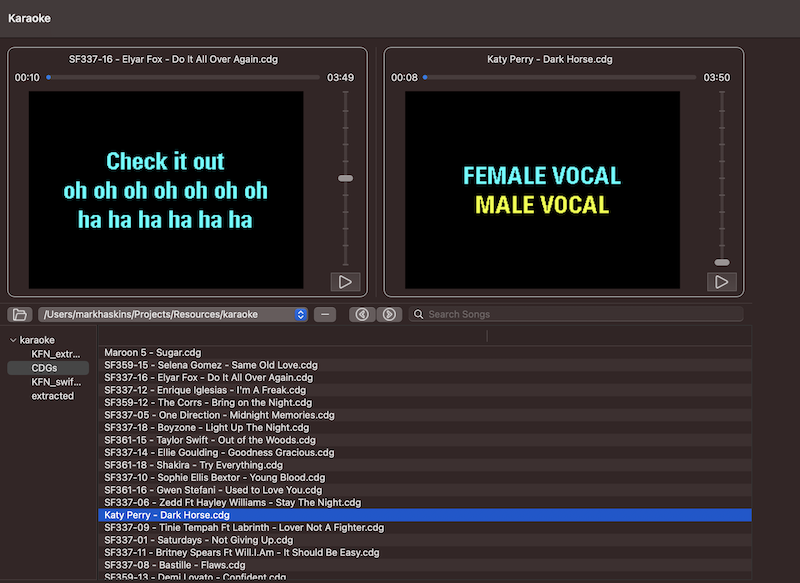Remove current folder with minus button
Viewport: 800px width, 583px height.
tap(325, 314)
